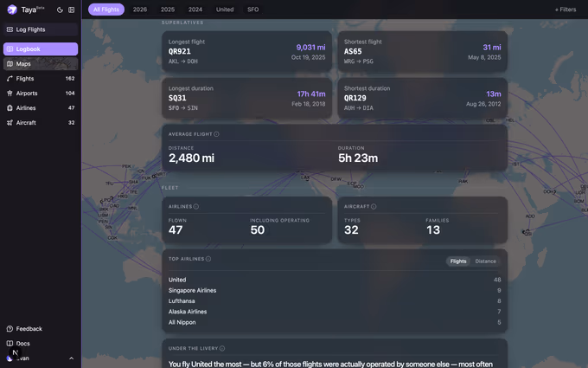Open Flights list in the sidebar

pyautogui.click(x=41, y=79)
